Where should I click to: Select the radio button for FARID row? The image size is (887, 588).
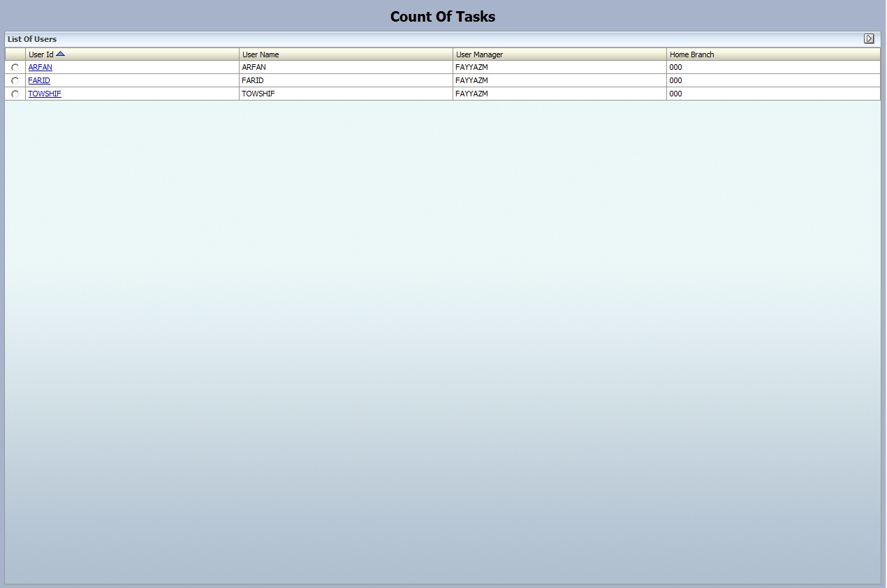15,81
